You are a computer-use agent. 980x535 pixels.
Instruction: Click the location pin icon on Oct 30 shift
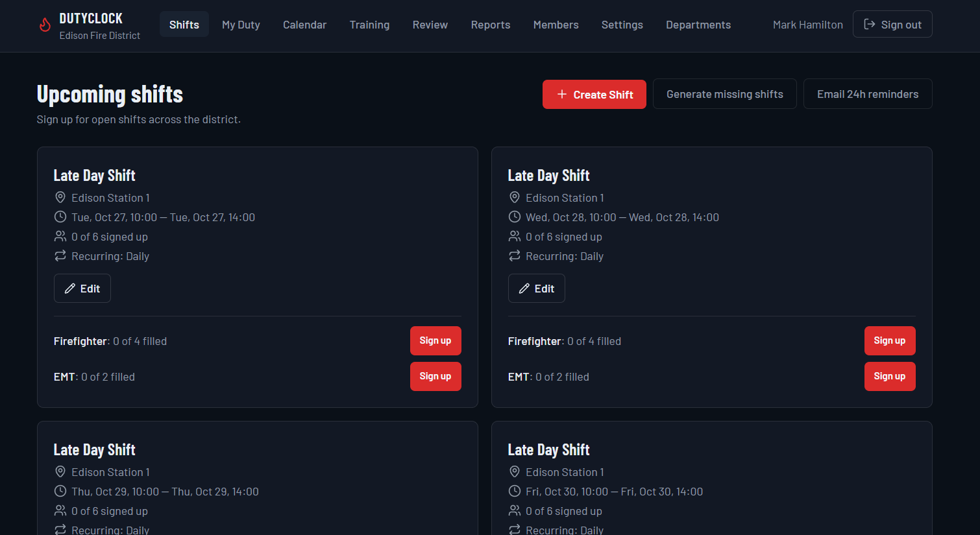click(x=515, y=471)
